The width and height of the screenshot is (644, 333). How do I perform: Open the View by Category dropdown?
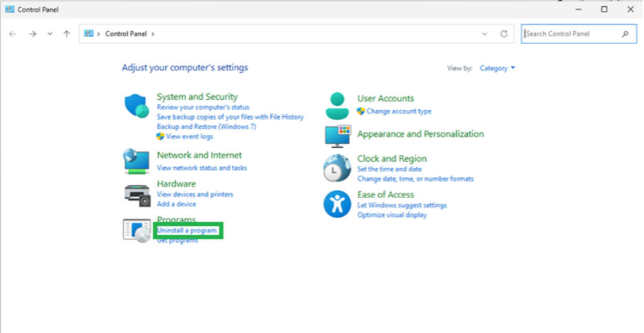coord(497,68)
